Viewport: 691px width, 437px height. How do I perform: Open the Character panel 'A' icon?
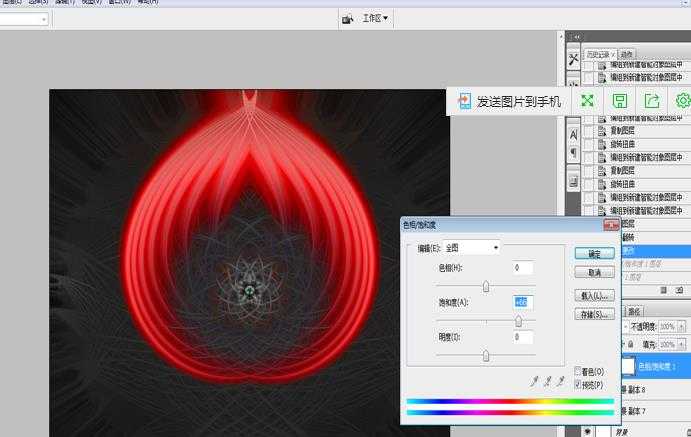(573, 133)
